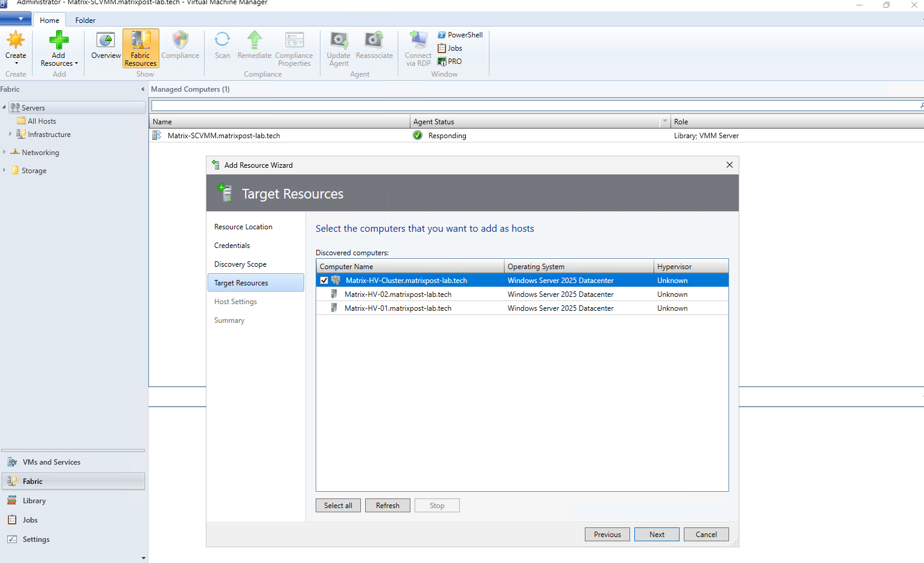Viewport: 924px width, 563px height.
Task: Click the Scan ribbon icon
Action: click(222, 40)
